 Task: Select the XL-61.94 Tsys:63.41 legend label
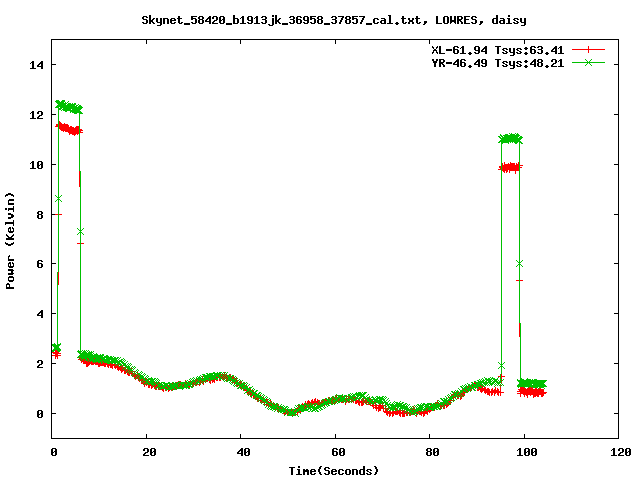pos(498,50)
